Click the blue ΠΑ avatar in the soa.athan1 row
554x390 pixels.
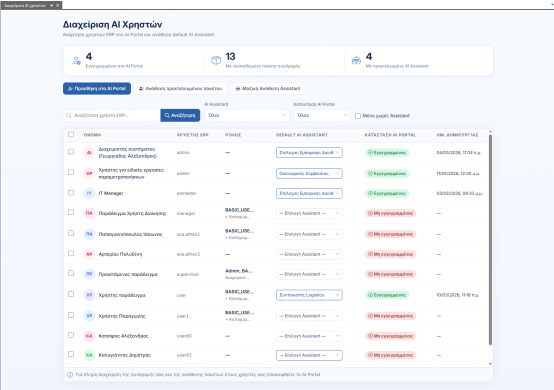[x=89, y=234]
